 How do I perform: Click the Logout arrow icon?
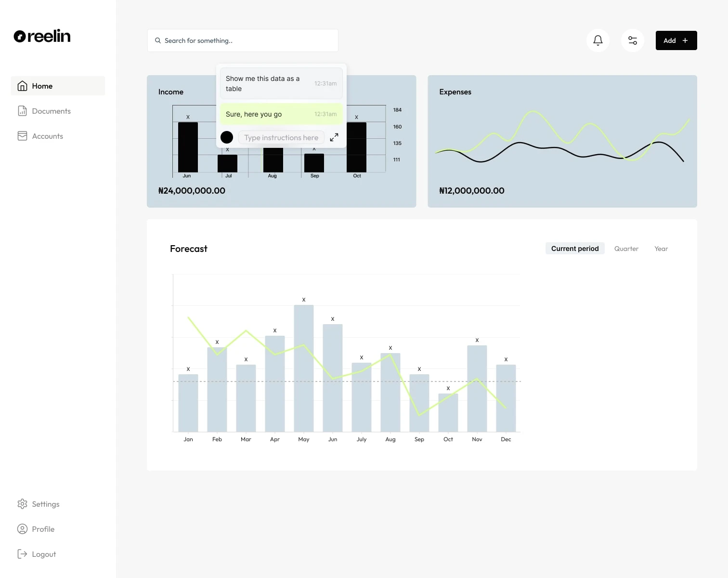tap(22, 554)
